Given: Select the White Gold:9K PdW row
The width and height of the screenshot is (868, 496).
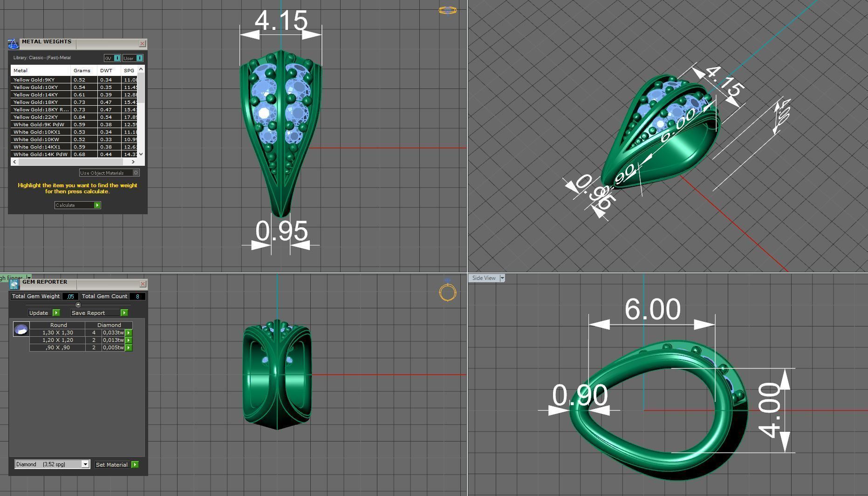Looking at the screenshot, I should click(x=75, y=124).
